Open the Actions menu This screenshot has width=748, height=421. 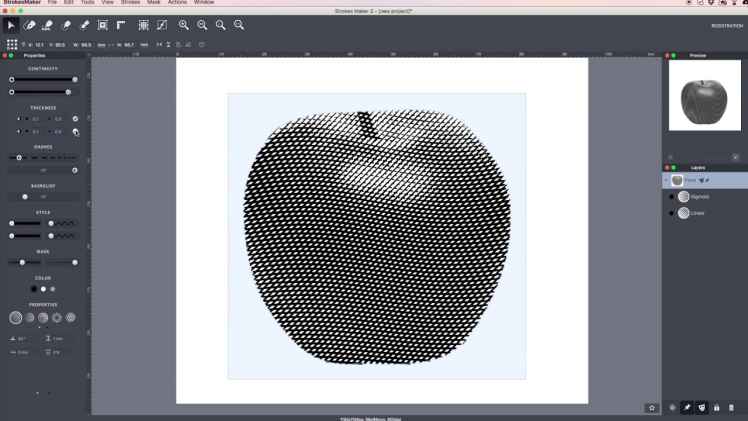[177, 3]
